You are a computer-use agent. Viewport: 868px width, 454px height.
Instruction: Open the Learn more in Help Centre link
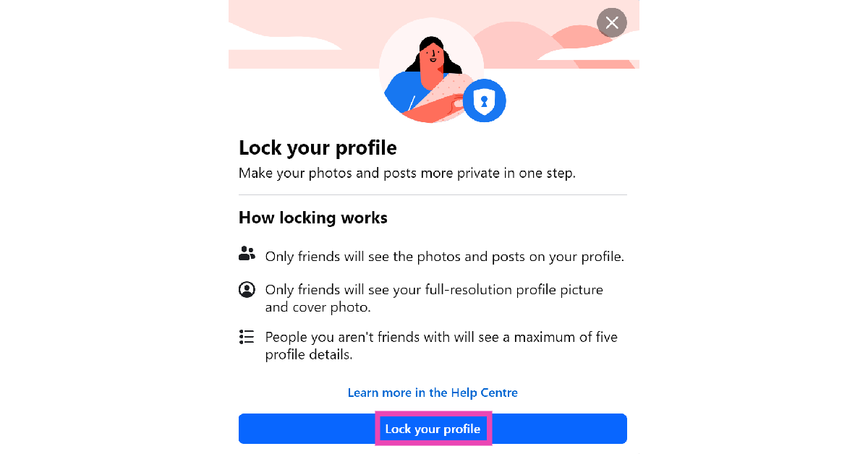point(433,393)
